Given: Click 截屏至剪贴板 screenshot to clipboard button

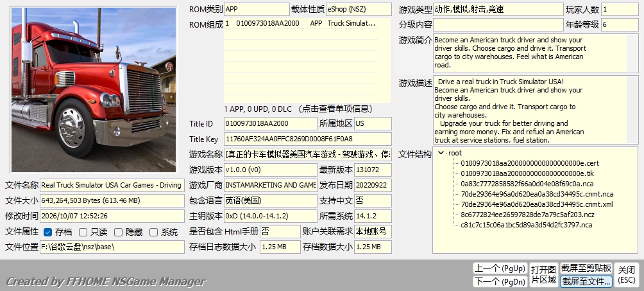Looking at the screenshot, I should pyautogui.click(x=586, y=269).
